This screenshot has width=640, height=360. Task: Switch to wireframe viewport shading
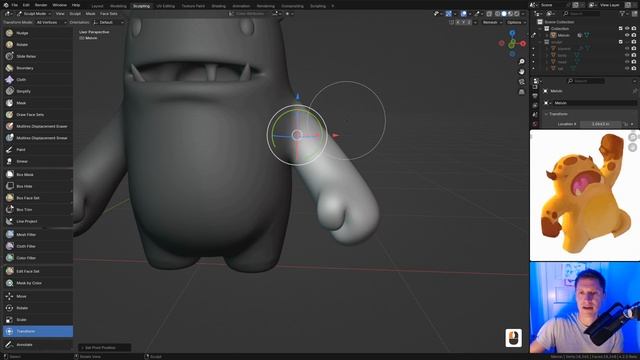498,13
